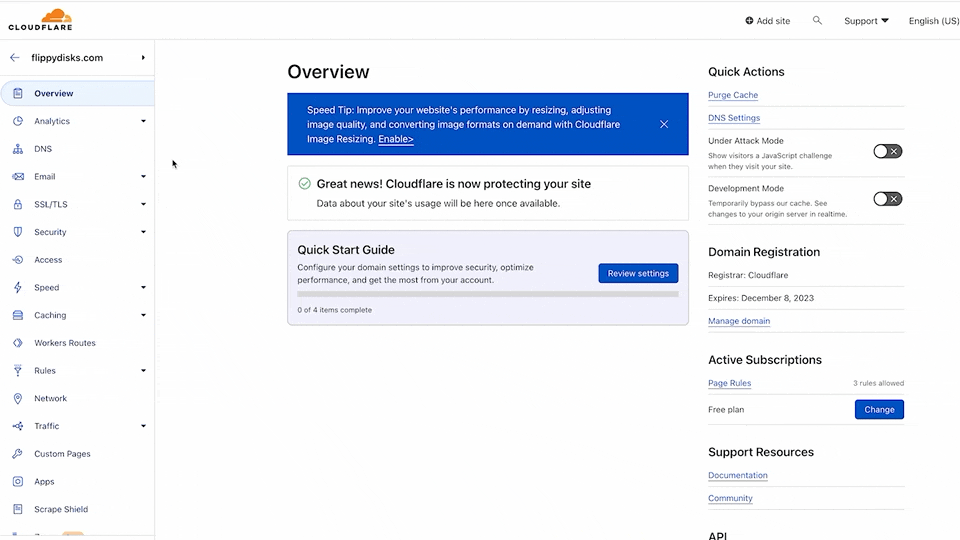Expand the flippydisks.com site selector arrow
This screenshot has height=540, width=960.
pyautogui.click(x=143, y=58)
